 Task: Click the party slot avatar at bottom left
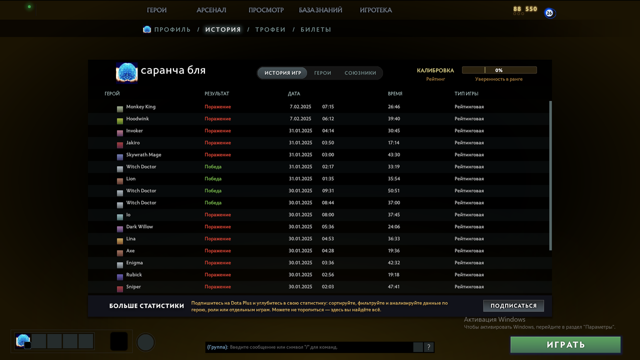[23, 341]
